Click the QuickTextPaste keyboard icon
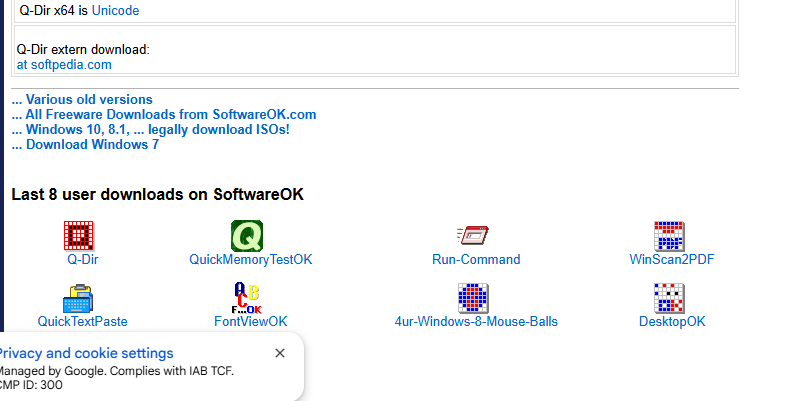The image size is (791, 401). (78, 299)
